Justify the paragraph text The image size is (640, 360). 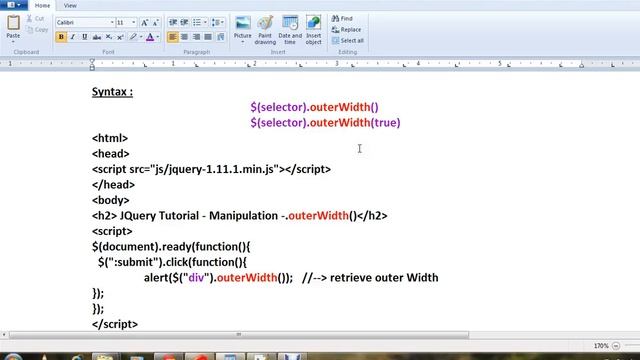(x=208, y=37)
